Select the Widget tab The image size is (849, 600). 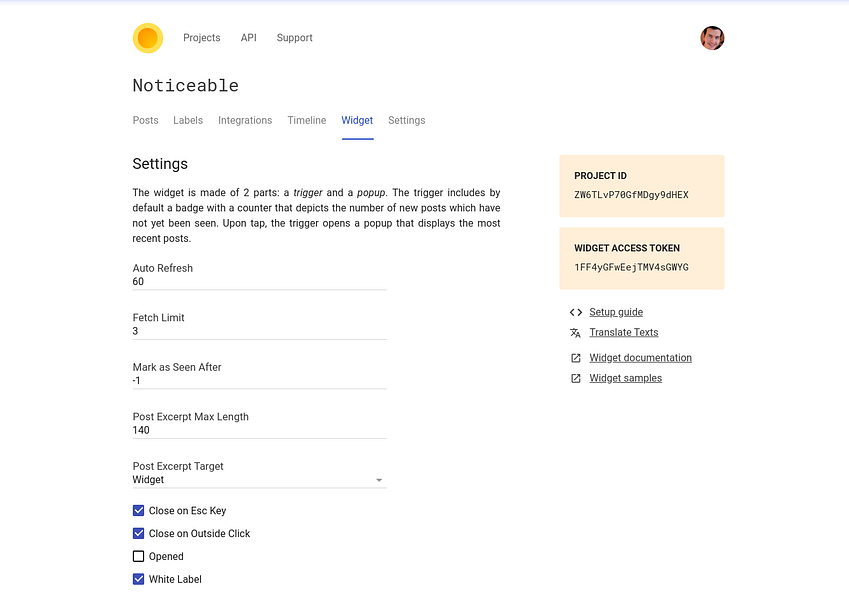click(357, 120)
